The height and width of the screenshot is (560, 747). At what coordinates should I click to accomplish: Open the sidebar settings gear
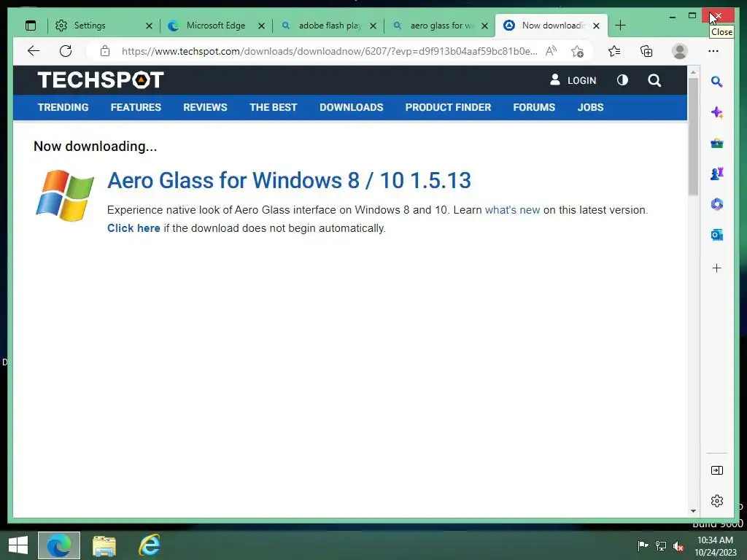[x=717, y=501]
